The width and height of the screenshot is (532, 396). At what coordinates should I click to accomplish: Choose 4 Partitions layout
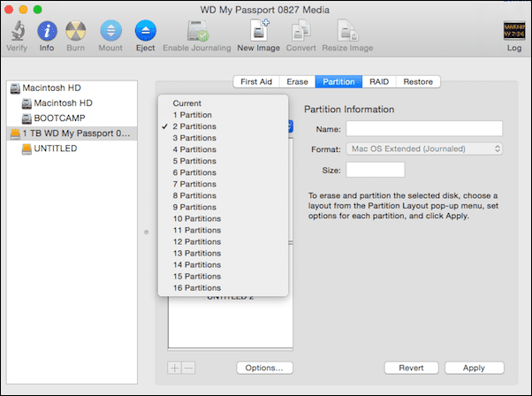click(x=224, y=149)
